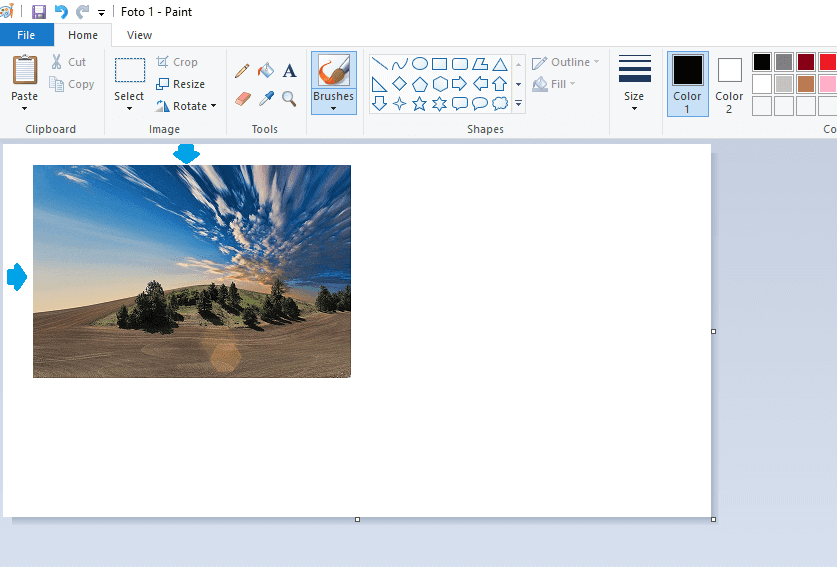The image size is (837, 567).
Task: Click shapes gallery scroll-down arrow
Action: click(518, 84)
